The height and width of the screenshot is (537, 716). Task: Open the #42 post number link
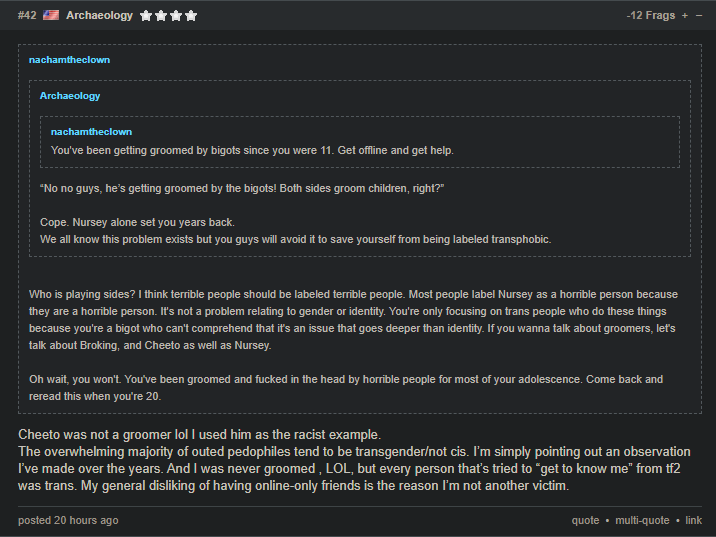tap(27, 15)
